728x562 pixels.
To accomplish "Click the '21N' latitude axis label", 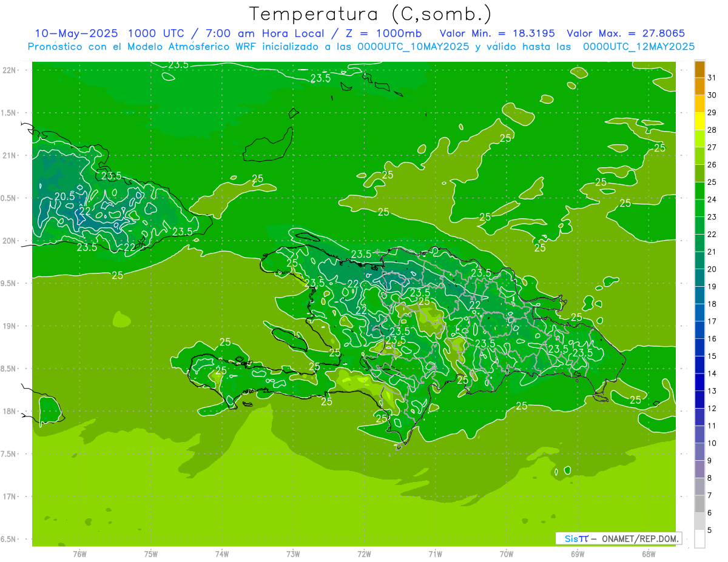I will pos(10,155).
